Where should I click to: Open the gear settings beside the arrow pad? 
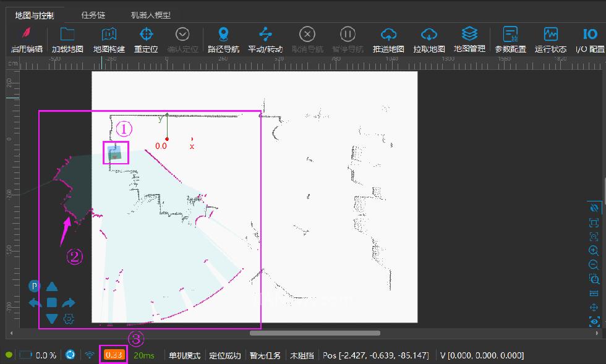pos(69,319)
